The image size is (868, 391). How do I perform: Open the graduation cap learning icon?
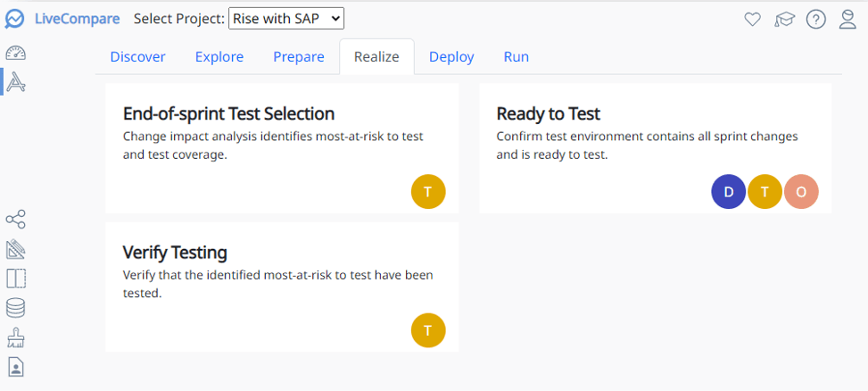click(x=784, y=19)
